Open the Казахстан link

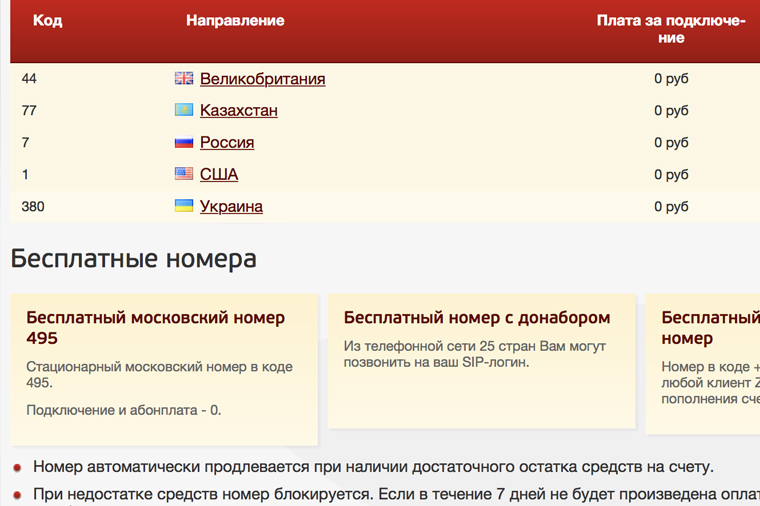239,111
